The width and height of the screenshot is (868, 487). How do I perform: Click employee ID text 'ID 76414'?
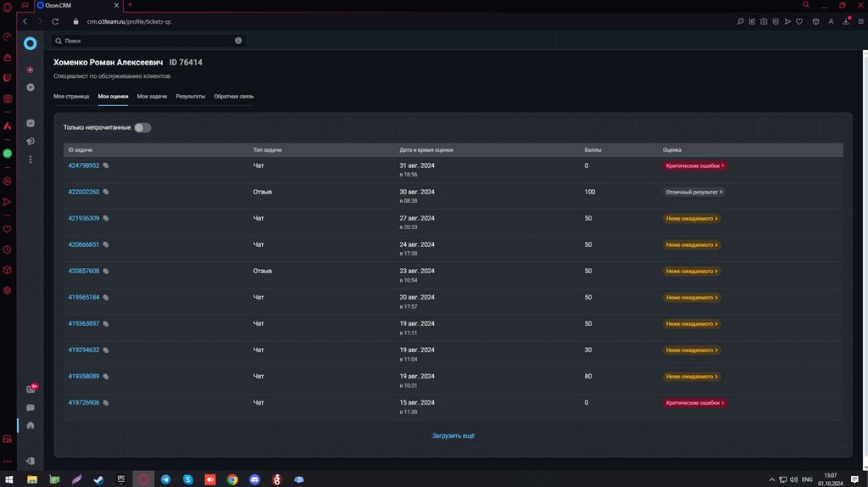(x=186, y=62)
